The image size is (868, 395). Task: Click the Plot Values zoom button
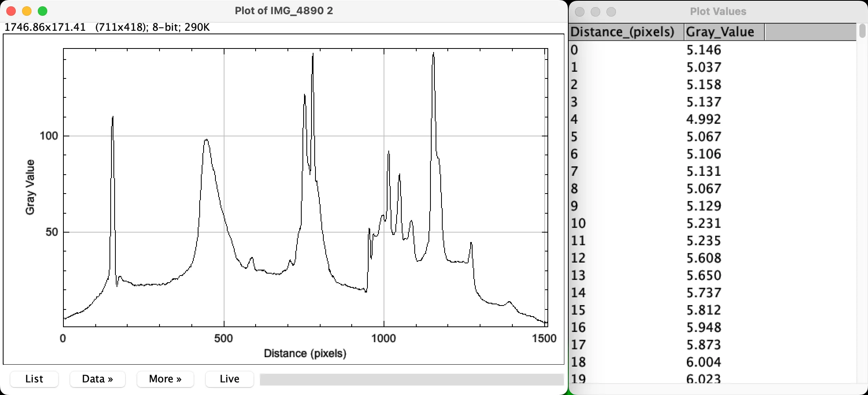611,12
